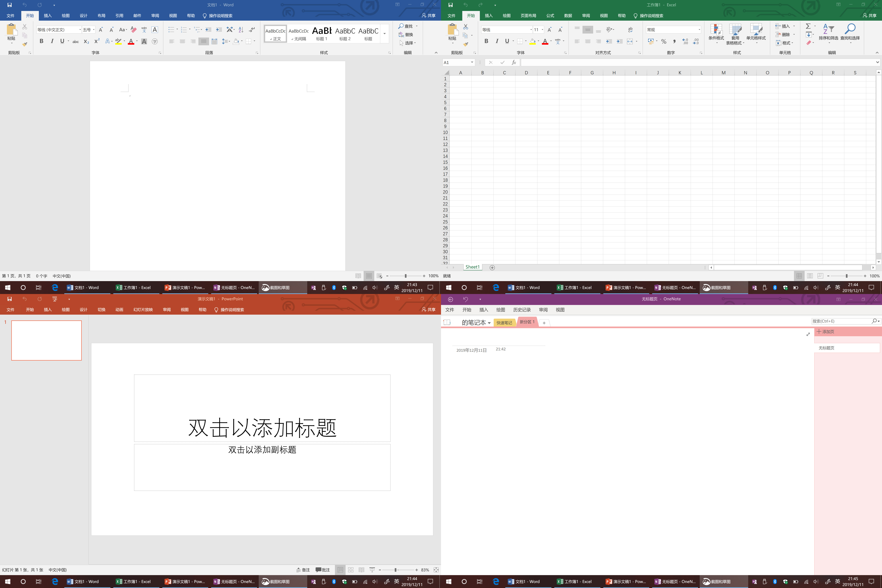
Task: Open PowerPoint 幻灯片放映 tab
Action: [143, 310]
